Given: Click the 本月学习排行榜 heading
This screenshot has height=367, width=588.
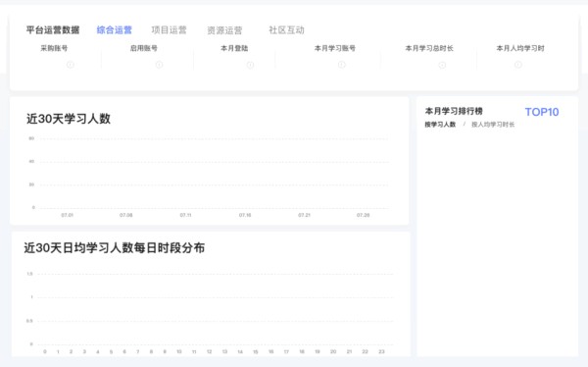Looking at the screenshot, I should pos(454,111).
